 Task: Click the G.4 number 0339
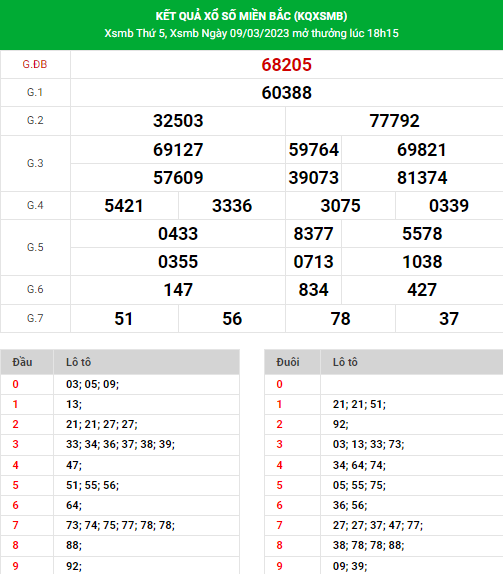point(449,206)
